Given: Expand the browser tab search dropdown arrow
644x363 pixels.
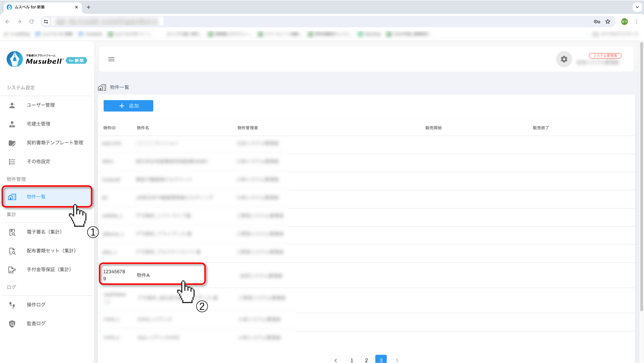Looking at the screenshot, I should click(x=637, y=7).
